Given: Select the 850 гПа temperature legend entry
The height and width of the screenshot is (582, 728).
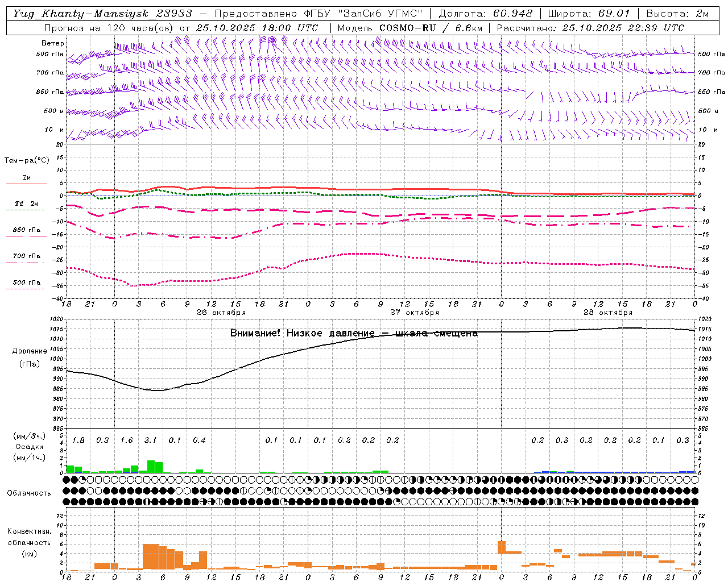Looking at the screenshot, I should [x=26, y=230].
